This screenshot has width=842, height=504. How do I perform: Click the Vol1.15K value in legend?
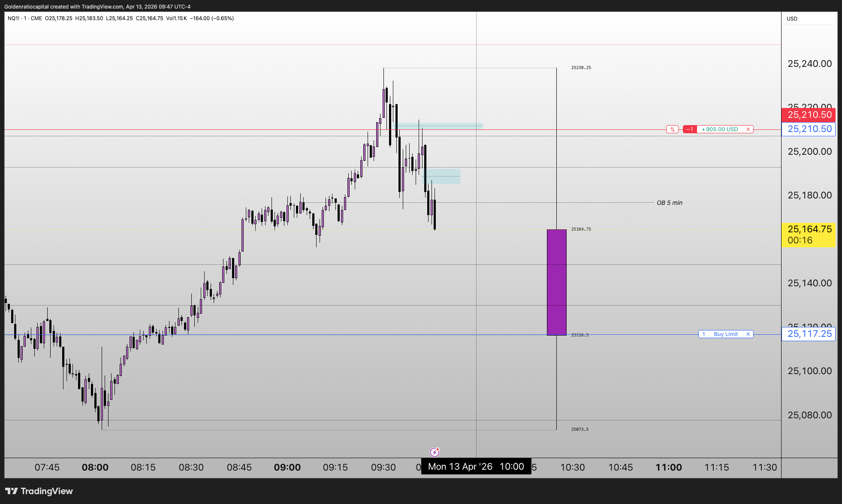coord(176,18)
